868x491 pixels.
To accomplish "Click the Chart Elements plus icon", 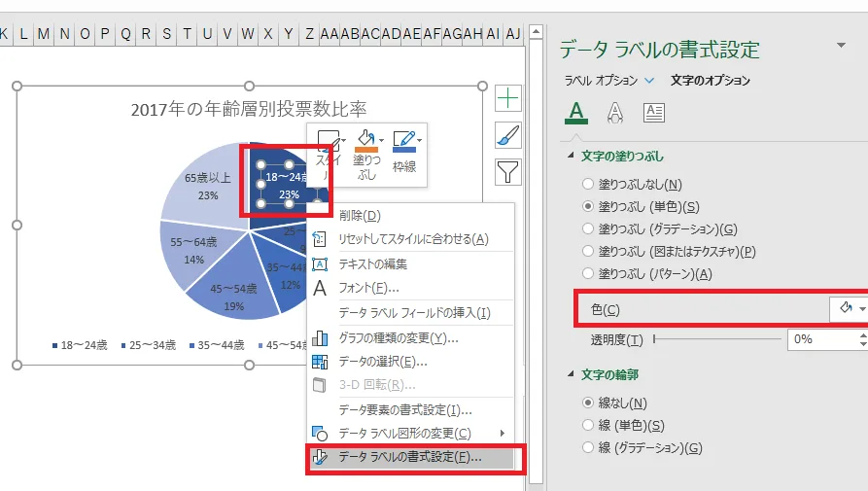I will coord(508,97).
